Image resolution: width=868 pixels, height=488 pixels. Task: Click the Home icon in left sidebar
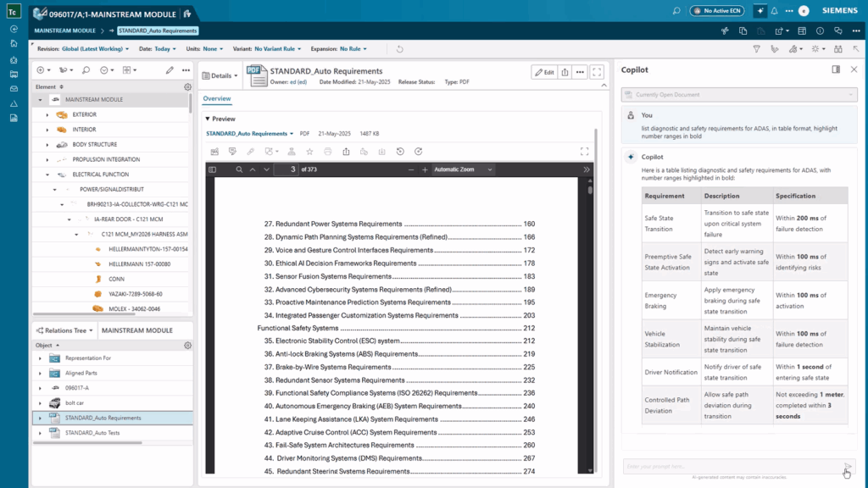tap(14, 43)
